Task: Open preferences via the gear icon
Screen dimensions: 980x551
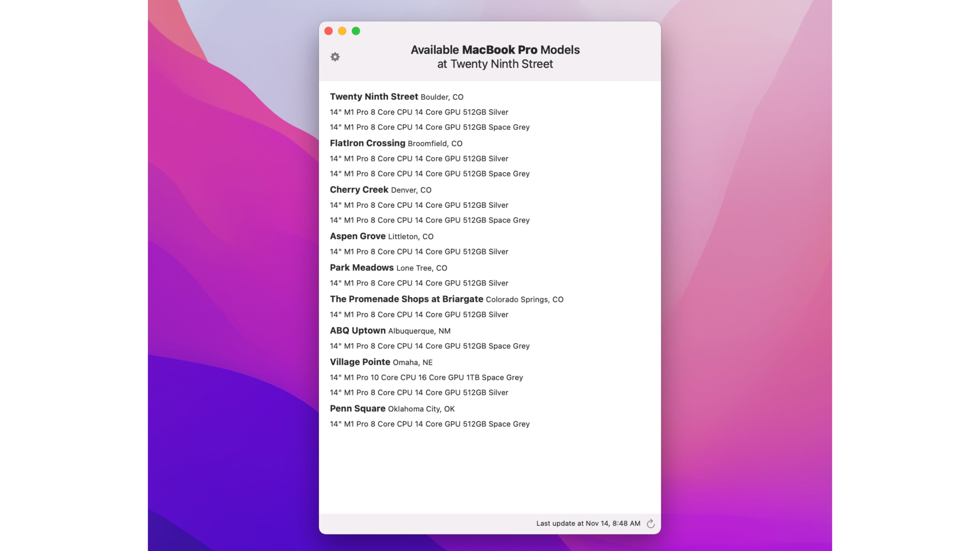Action: (x=335, y=57)
